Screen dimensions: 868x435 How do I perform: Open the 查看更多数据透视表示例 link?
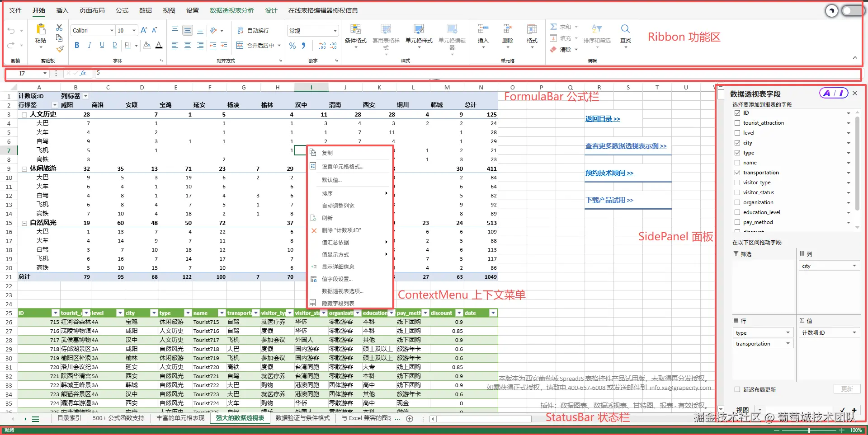[626, 146]
